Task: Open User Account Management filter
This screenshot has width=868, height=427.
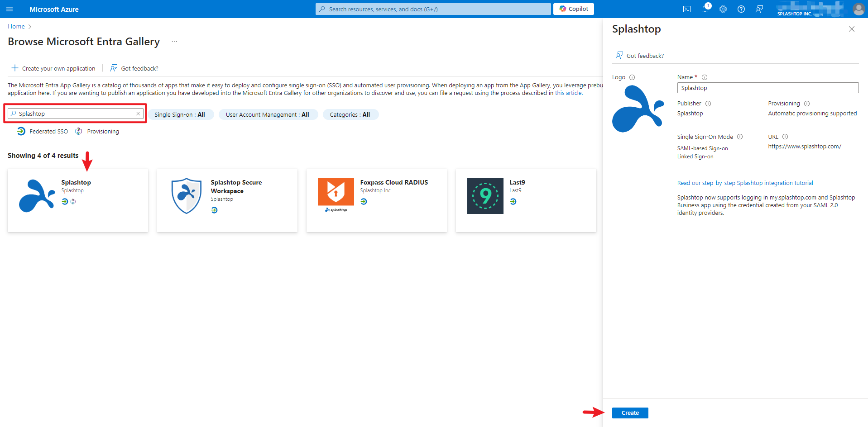Action: pyautogui.click(x=268, y=115)
